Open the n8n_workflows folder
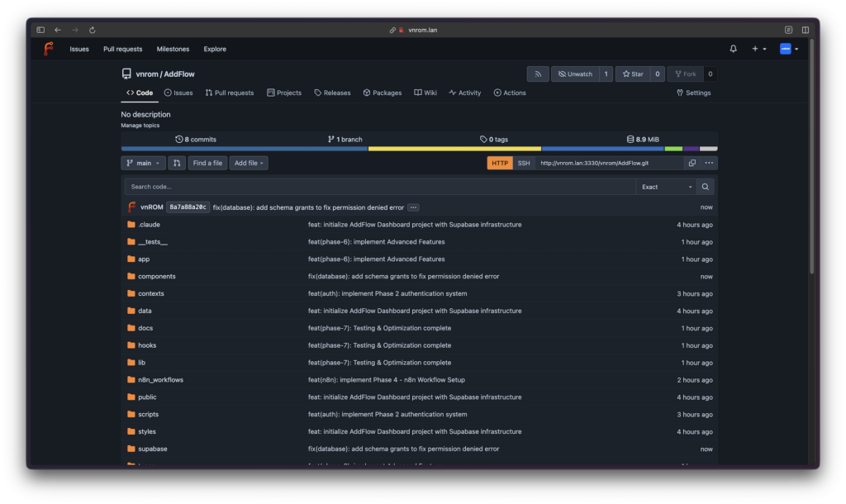Viewport: 846px width, 504px height. [x=160, y=380]
